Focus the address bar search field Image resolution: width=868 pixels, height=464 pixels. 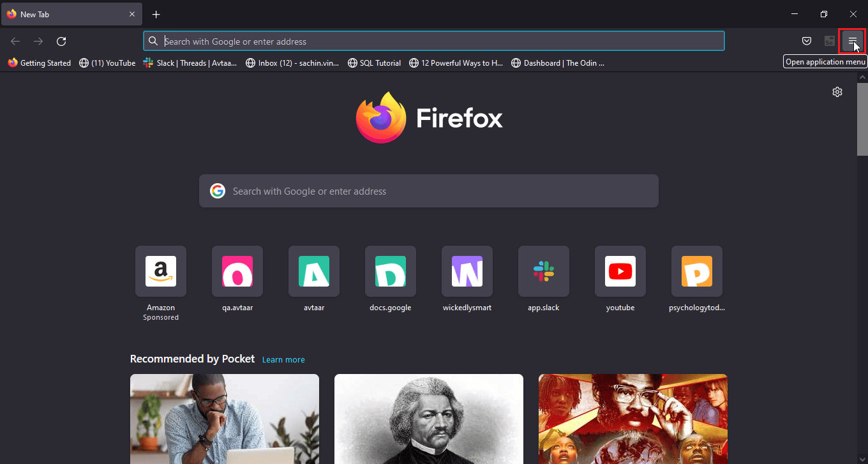pyautogui.click(x=434, y=41)
